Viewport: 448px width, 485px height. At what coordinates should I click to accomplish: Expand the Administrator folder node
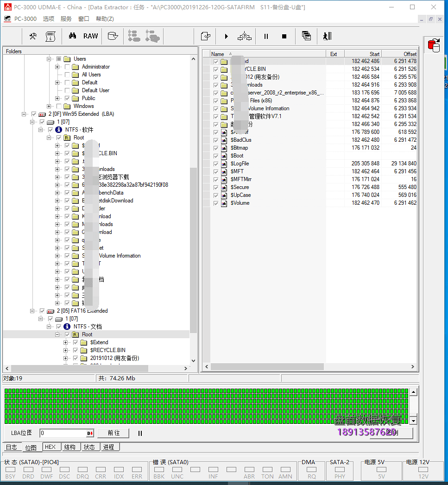point(57,67)
